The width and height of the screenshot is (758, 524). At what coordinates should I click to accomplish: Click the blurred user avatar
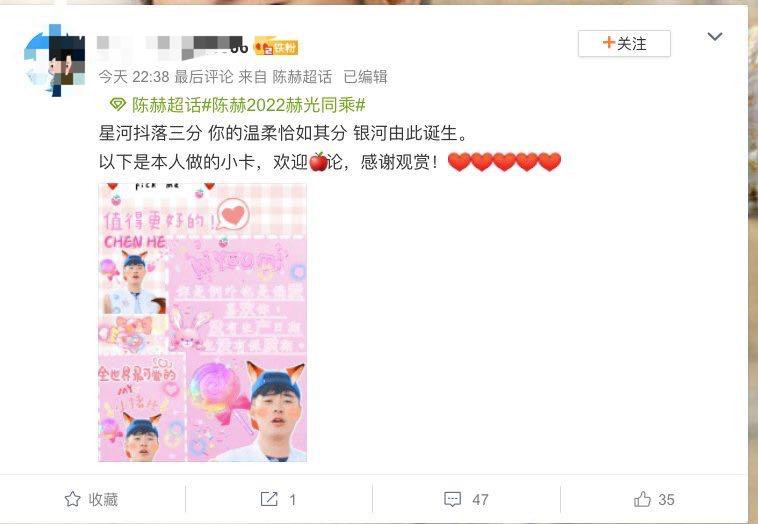[x=55, y=60]
